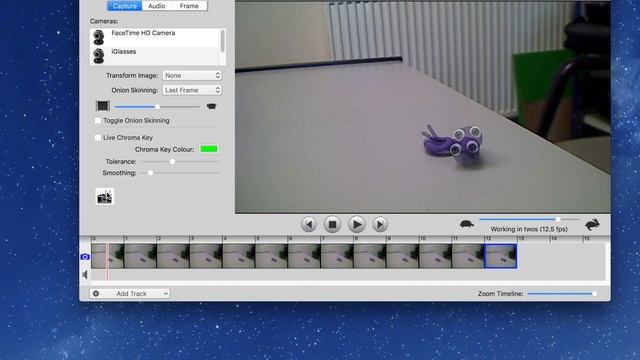Pick the green Chroma Key Colour swatch
Image resolution: width=640 pixels, height=360 pixels.
tap(209, 149)
